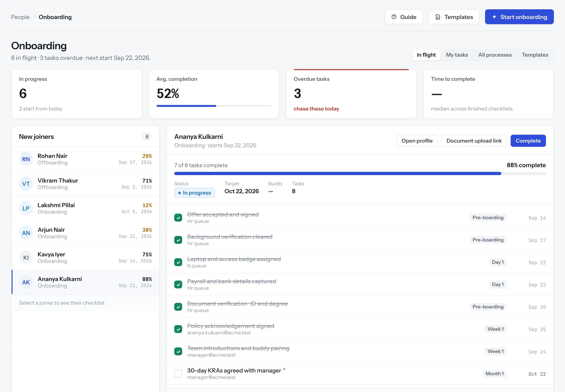Click Vikram Thakur's VT avatar

coord(26,184)
